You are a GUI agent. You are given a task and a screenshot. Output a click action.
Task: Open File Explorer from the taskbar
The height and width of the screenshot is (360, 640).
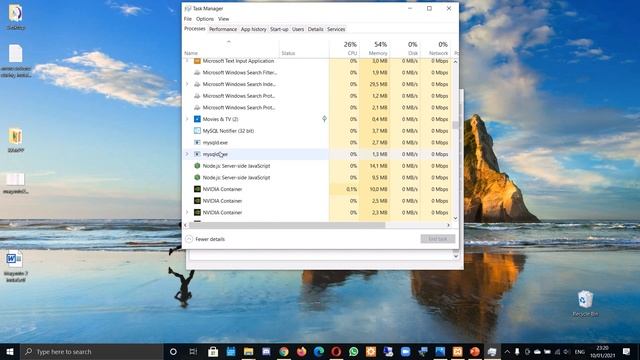pyautogui.click(x=249, y=351)
